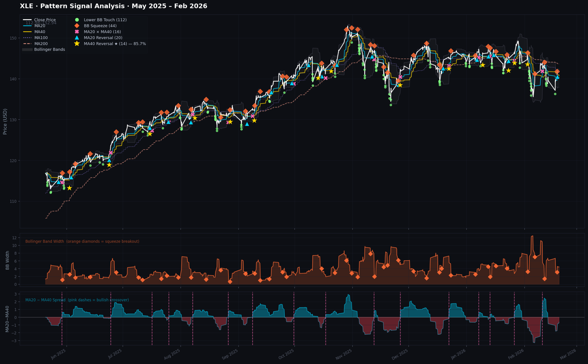
Task: Click the chart title XLE Pattern Signal Analysis
Action: pyautogui.click(x=113, y=6)
